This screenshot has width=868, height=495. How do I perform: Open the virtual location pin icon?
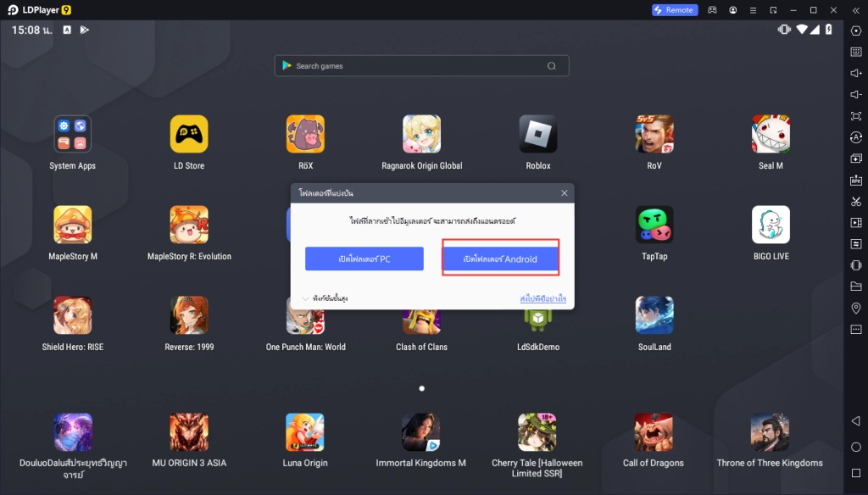[x=855, y=308]
